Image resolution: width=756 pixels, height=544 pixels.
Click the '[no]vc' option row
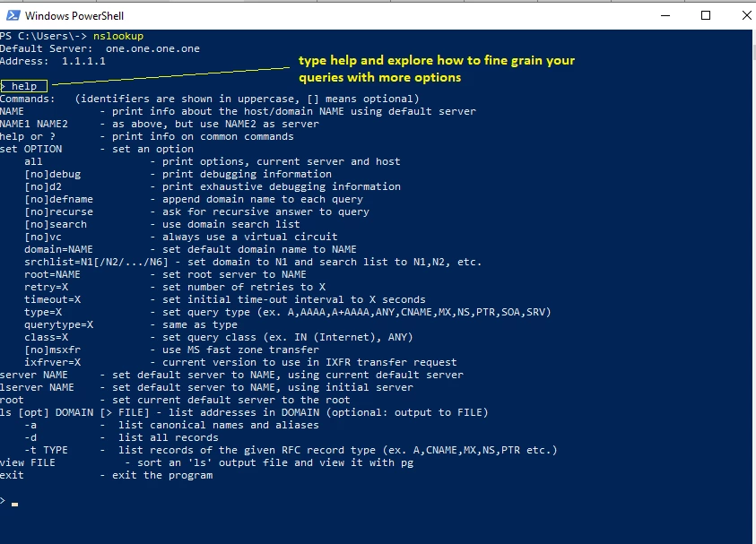click(181, 237)
